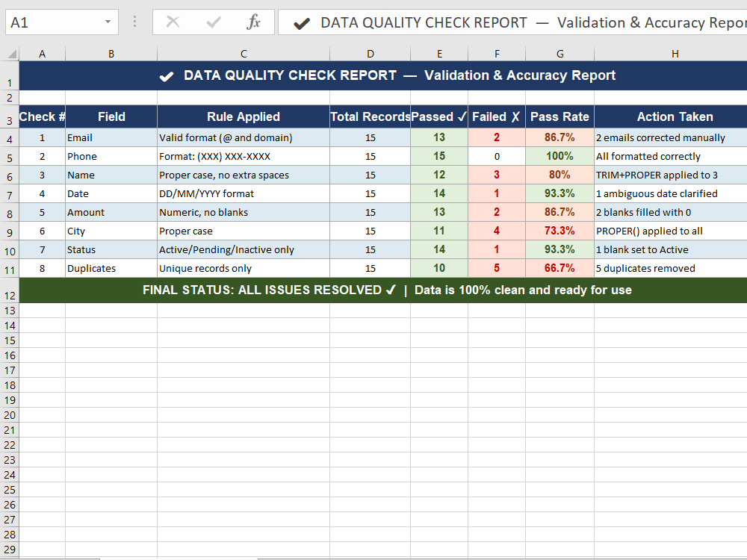Click the Enter checkmark formula bar icon
Image resolution: width=747 pixels, height=560 pixels.
click(214, 22)
